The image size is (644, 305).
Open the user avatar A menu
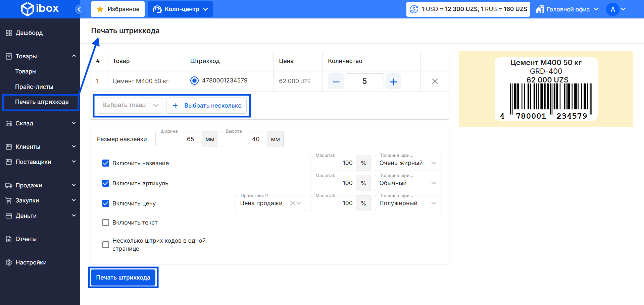point(613,9)
